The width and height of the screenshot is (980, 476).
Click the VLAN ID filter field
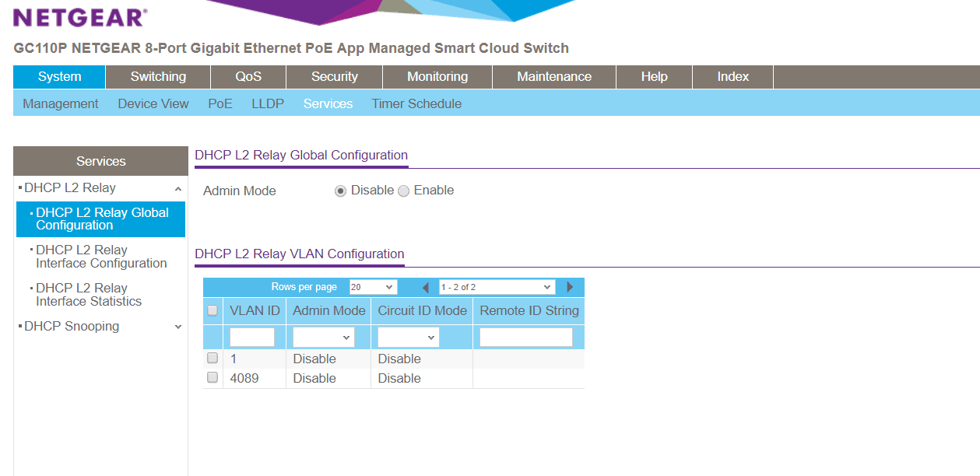[252, 338]
